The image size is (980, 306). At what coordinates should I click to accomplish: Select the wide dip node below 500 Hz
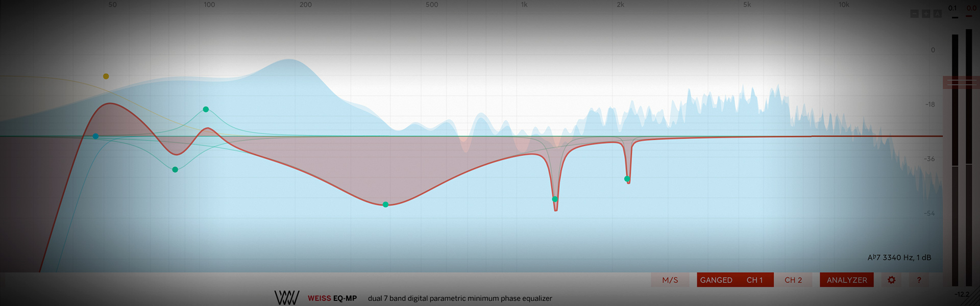coord(385,205)
